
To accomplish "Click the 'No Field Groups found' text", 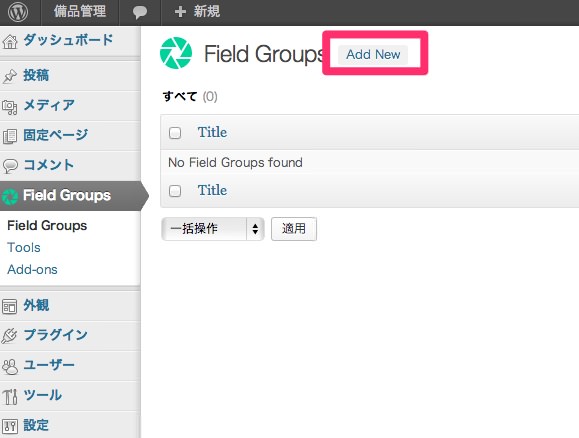I will (x=235, y=162).
